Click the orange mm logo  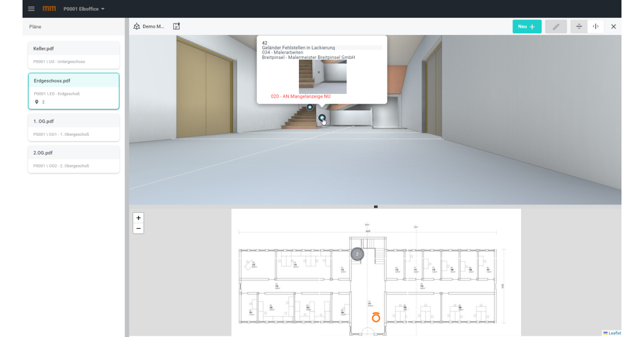(x=49, y=9)
